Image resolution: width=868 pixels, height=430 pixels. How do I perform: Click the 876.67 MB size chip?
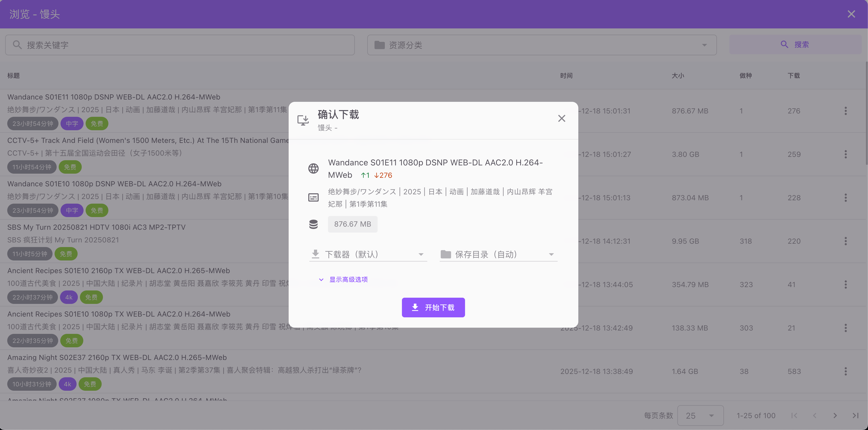353,224
